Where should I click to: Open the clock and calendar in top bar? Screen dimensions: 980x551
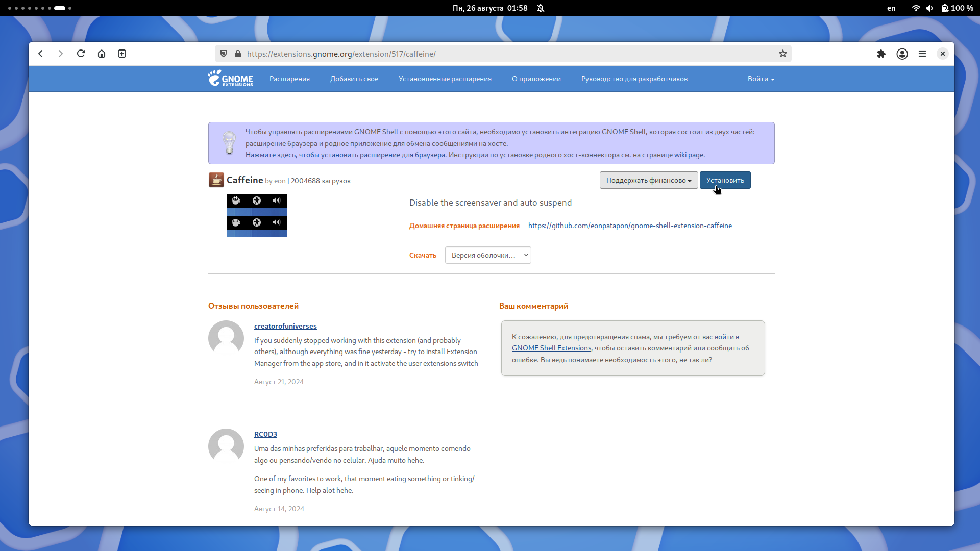click(x=490, y=8)
